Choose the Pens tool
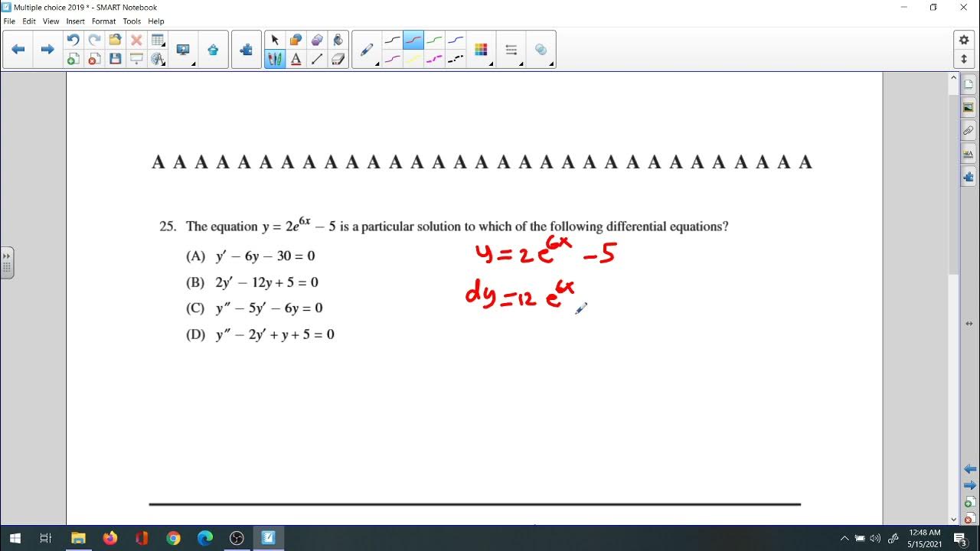 [275, 59]
